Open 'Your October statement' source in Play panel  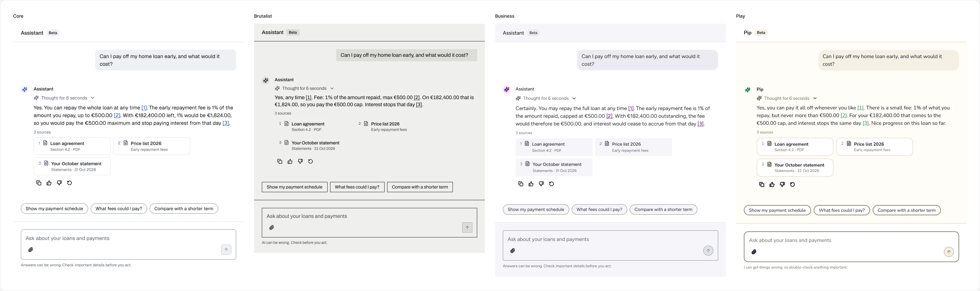tap(795, 167)
